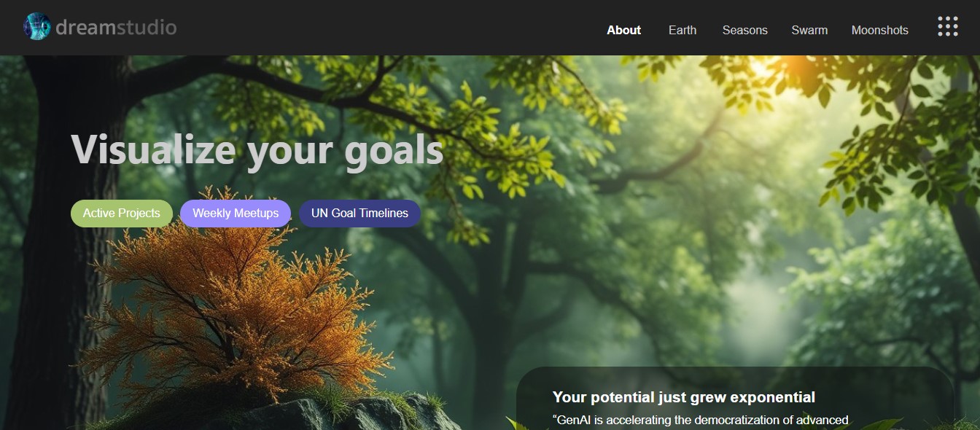Switch to the Swarm page
Viewport: 980px width, 430px height.
(809, 30)
